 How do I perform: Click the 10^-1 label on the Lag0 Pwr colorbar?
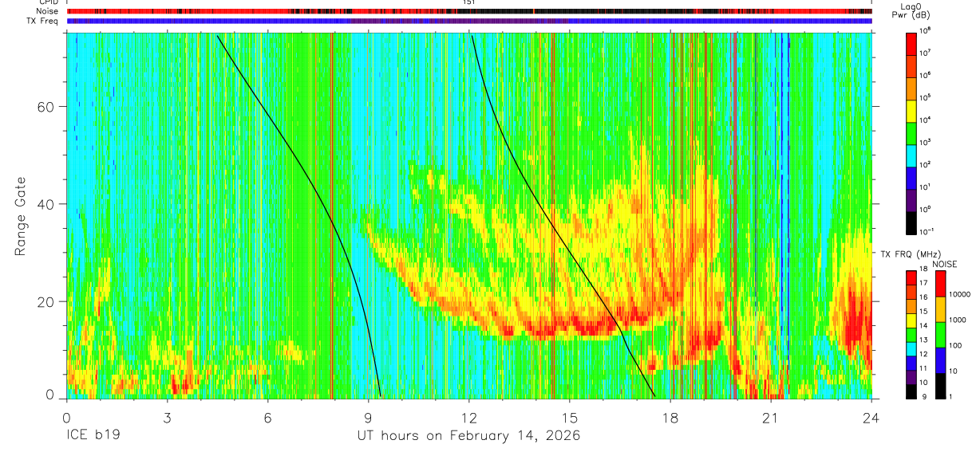[x=927, y=231]
